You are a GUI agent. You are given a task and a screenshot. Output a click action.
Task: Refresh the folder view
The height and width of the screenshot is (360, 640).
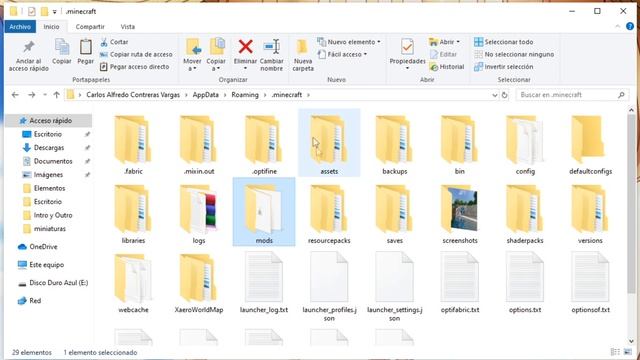click(x=504, y=95)
